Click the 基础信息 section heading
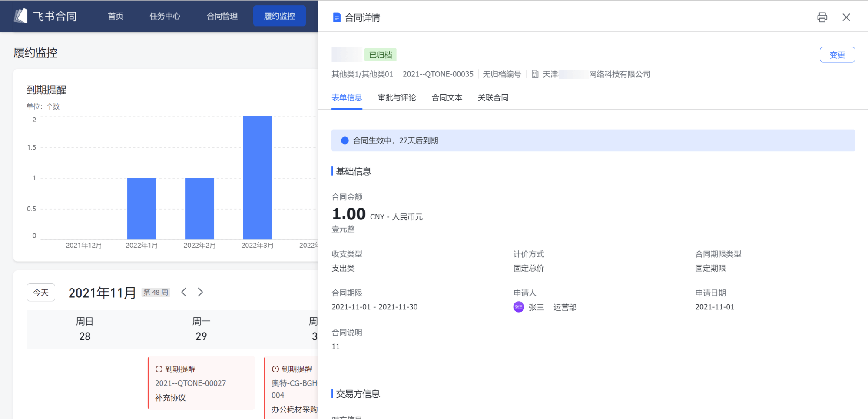Viewport: 868px width, 419px height. pos(353,171)
